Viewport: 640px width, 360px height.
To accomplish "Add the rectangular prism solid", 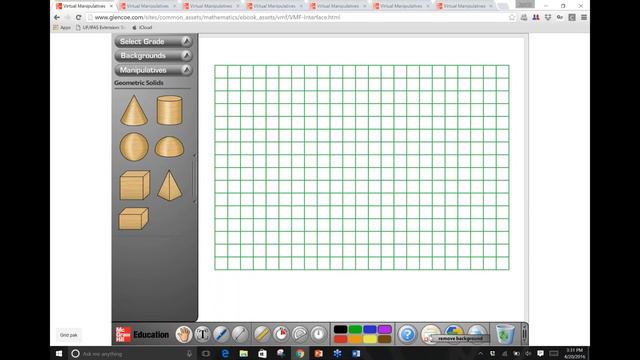I will pos(133,219).
